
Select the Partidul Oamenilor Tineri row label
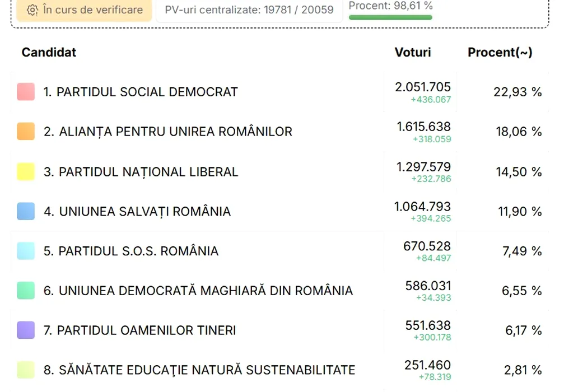click(x=139, y=330)
